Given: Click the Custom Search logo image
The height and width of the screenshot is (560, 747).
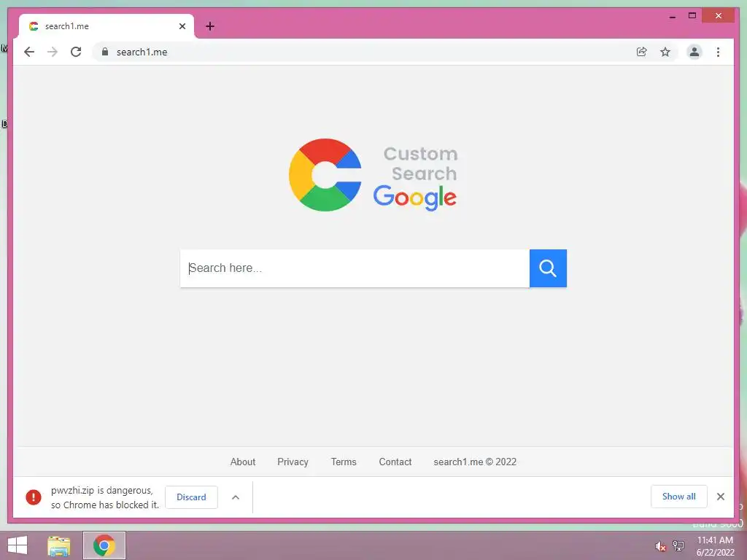Looking at the screenshot, I should (373, 175).
